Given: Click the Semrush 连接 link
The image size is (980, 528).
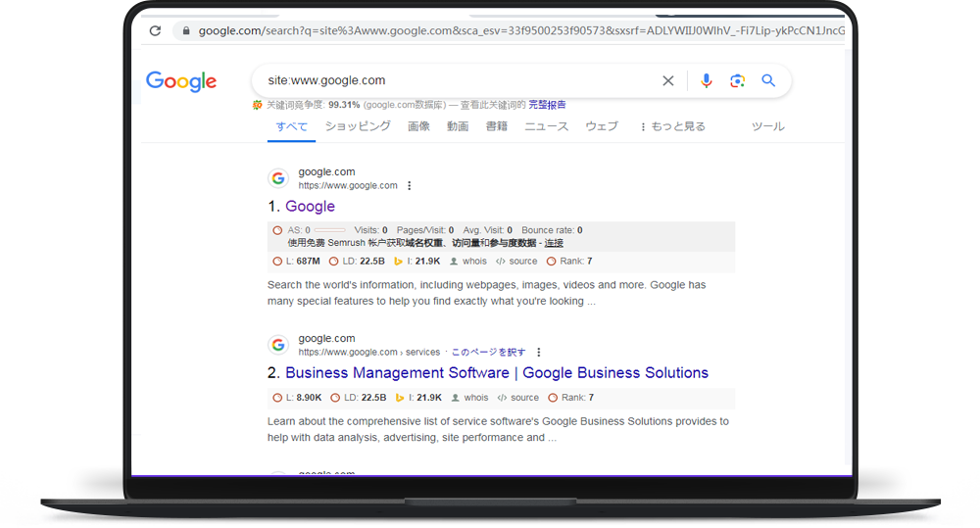Looking at the screenshot, I should (554, 243).
